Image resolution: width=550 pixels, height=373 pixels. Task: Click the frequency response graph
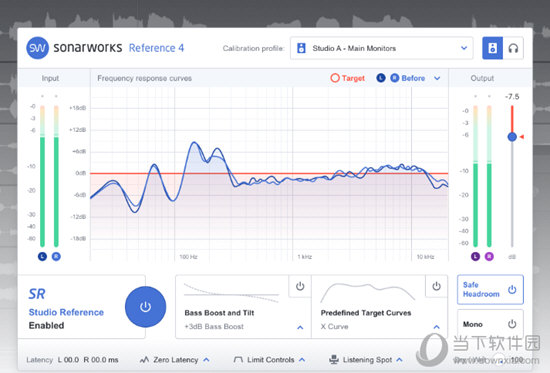coord(269,174)
